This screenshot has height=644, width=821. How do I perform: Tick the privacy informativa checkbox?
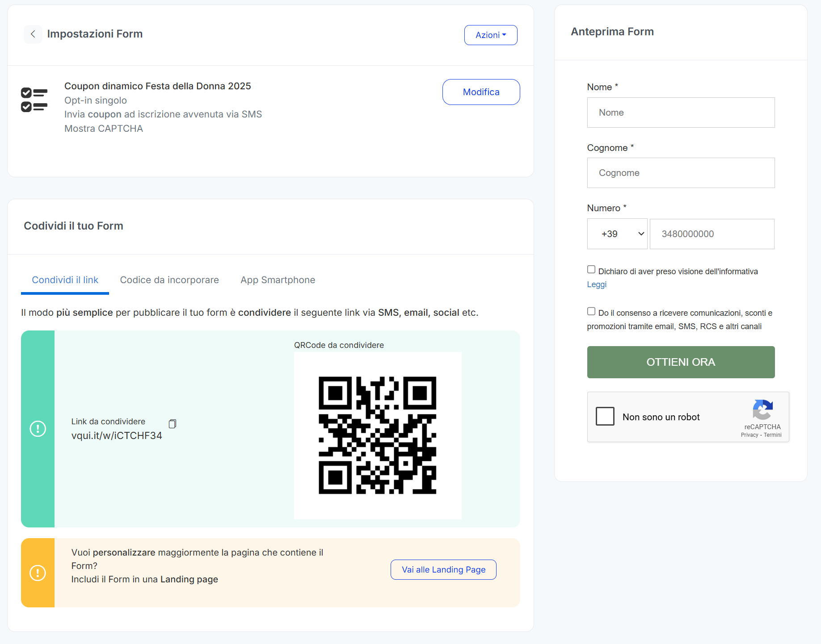(591, 270)
